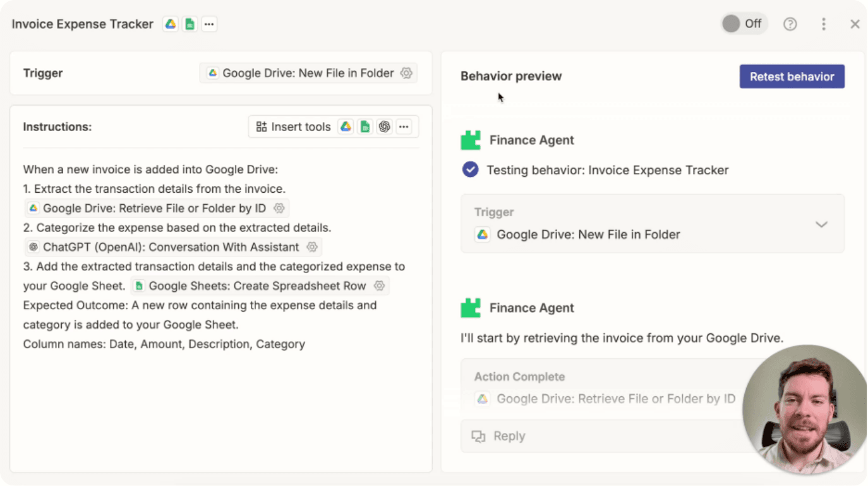
Task: Open gear for Create Spreadsheet Row chip
Action: tap(379, 286)
